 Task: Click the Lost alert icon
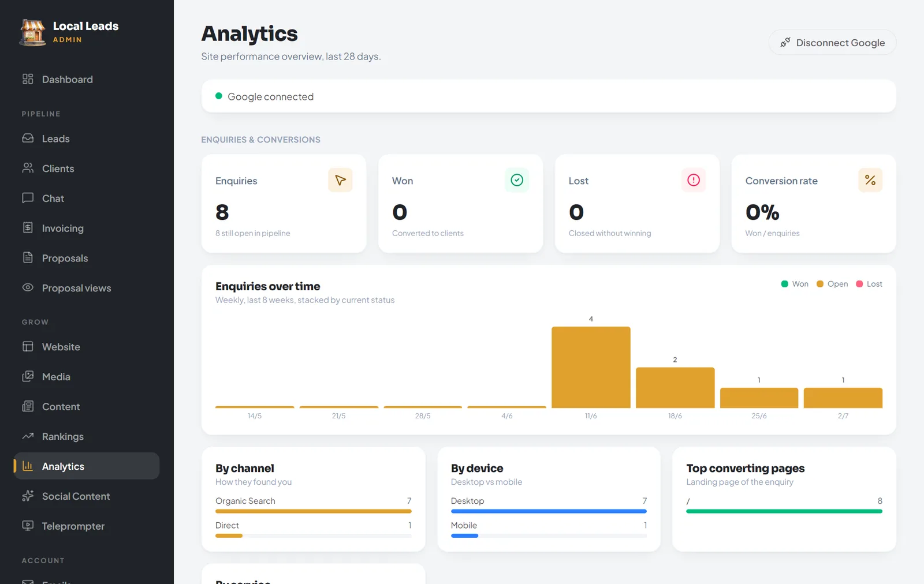tap(694, 180)
